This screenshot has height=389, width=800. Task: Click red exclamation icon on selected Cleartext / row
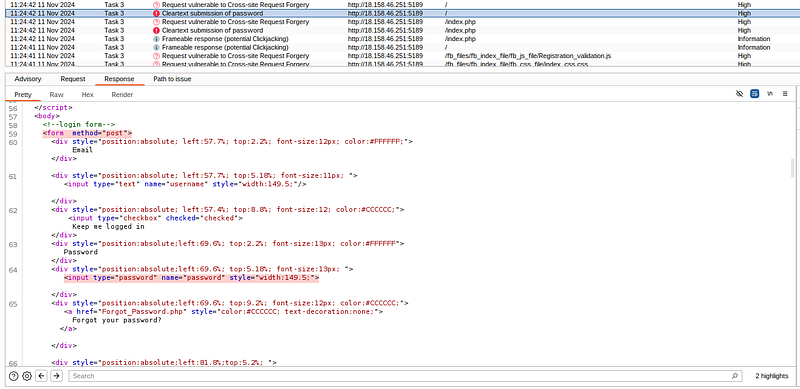pyautogui.click(x=156, y=14)
